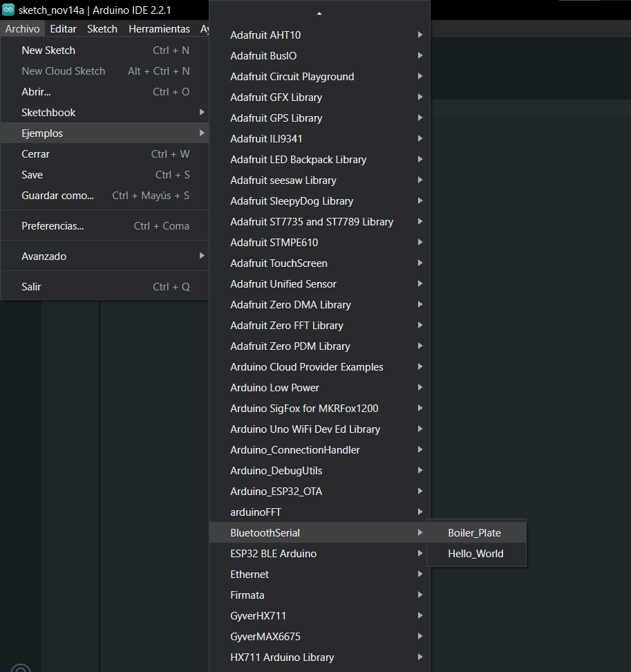Open the Sketch menu in the menu bar

coord(102,29)
